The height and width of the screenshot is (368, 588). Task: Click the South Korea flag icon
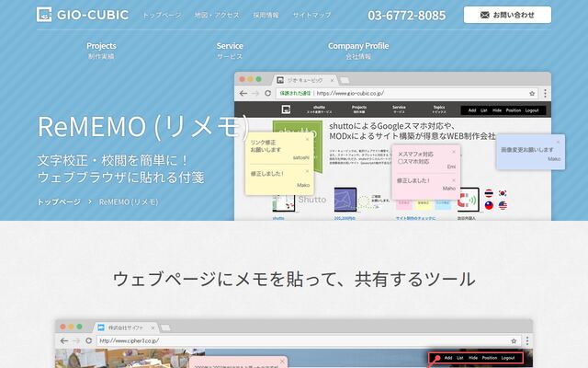coord(503,193)
